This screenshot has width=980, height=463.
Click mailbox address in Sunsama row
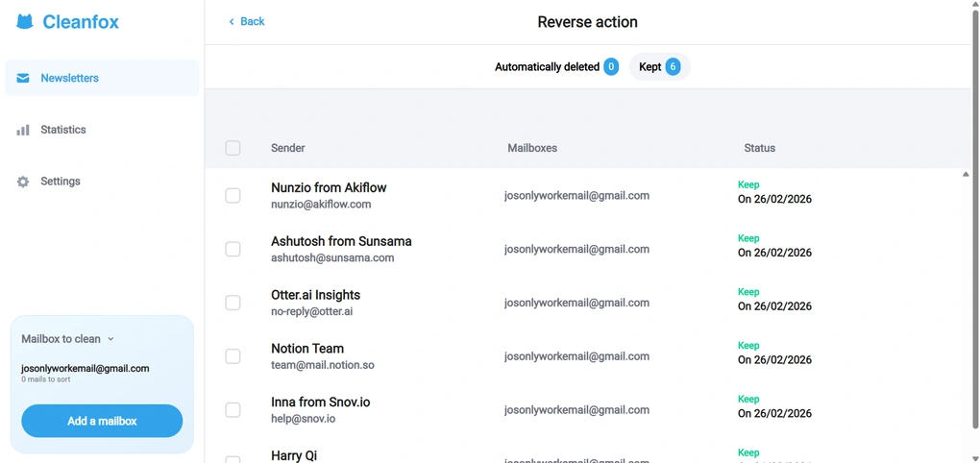point(576,250)
